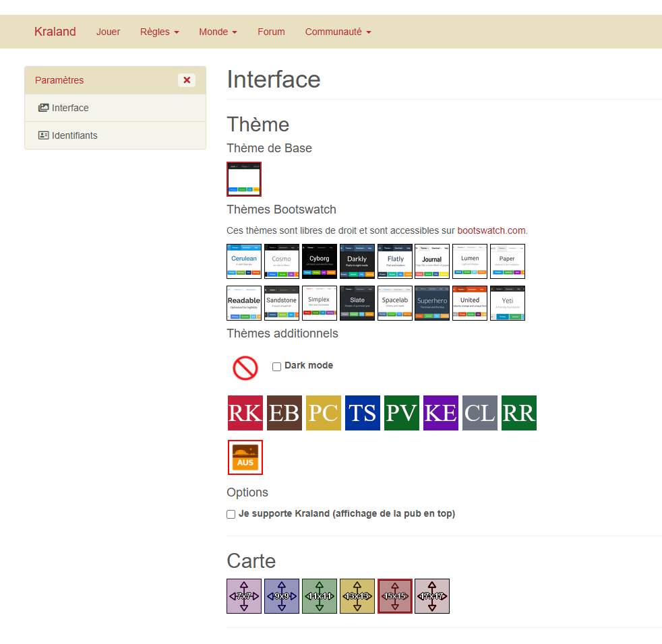
Task: Apply the KE purple theme tile
Action: point(441,413)
